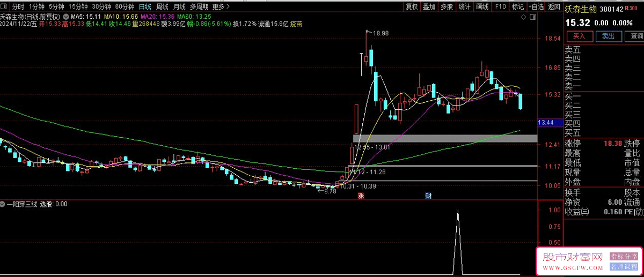The width and height of the screenshot is (644, 277).
Task: Open F10 company information
Action: [x=500, y=6]
